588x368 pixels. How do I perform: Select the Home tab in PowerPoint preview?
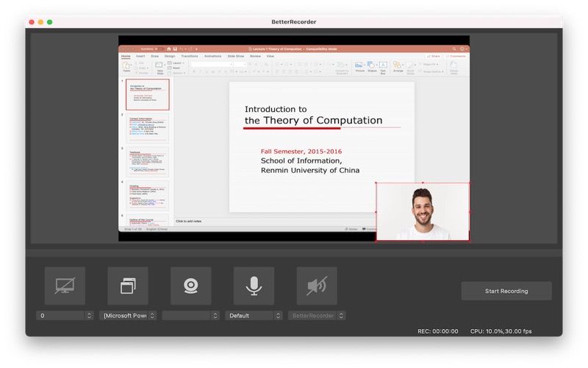coord(126,56)
